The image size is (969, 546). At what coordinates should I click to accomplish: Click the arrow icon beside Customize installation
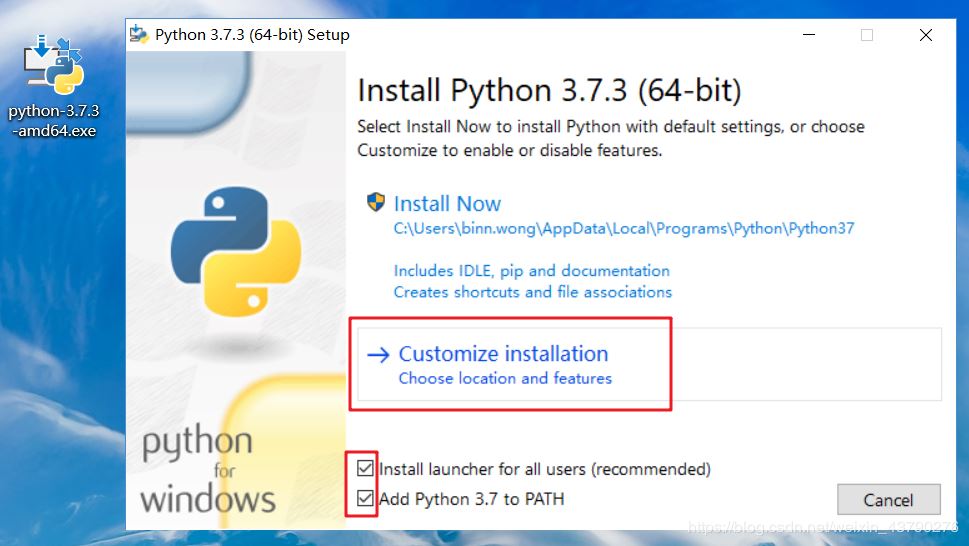tap(378, 355)
